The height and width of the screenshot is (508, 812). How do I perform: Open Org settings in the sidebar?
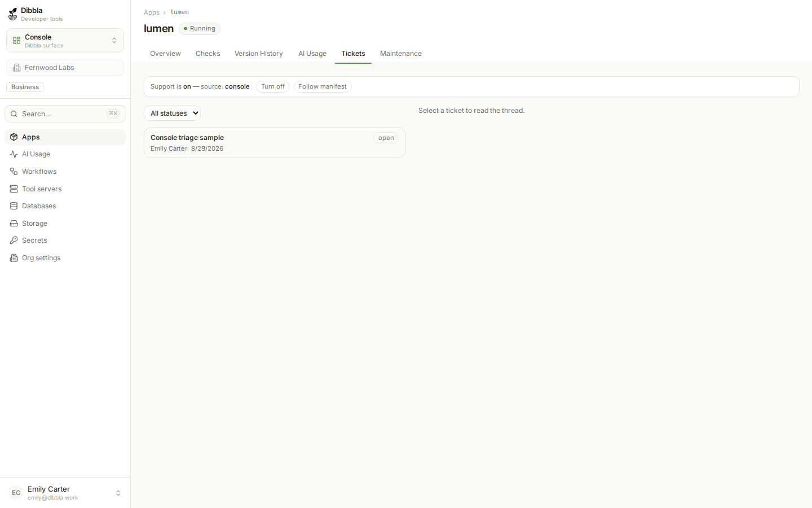pos(65,258)
